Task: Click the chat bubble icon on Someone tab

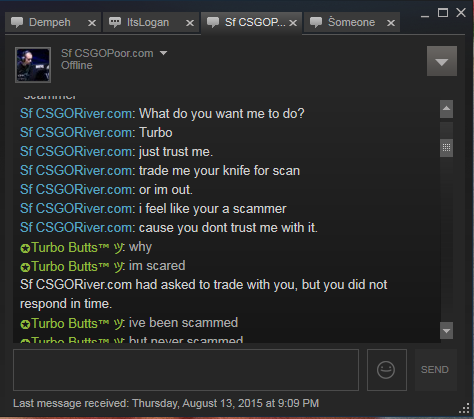Action: [316, 22]
